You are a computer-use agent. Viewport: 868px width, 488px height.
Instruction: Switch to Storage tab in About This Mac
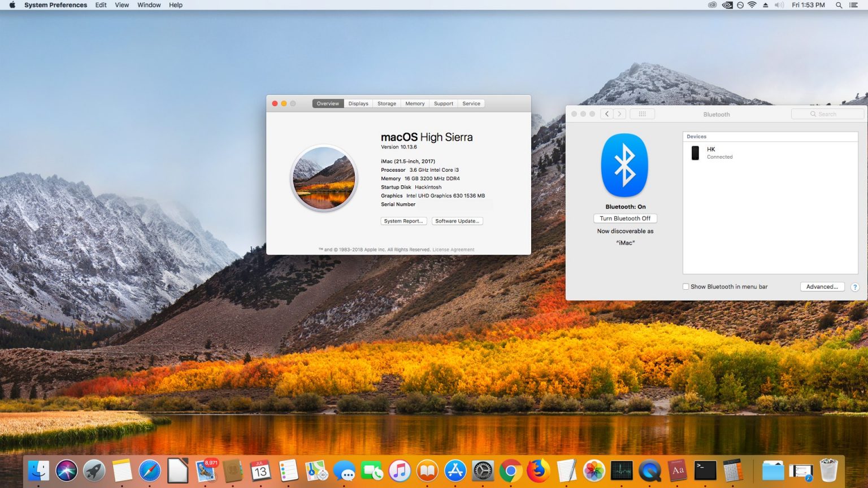(x=387, y=104)
